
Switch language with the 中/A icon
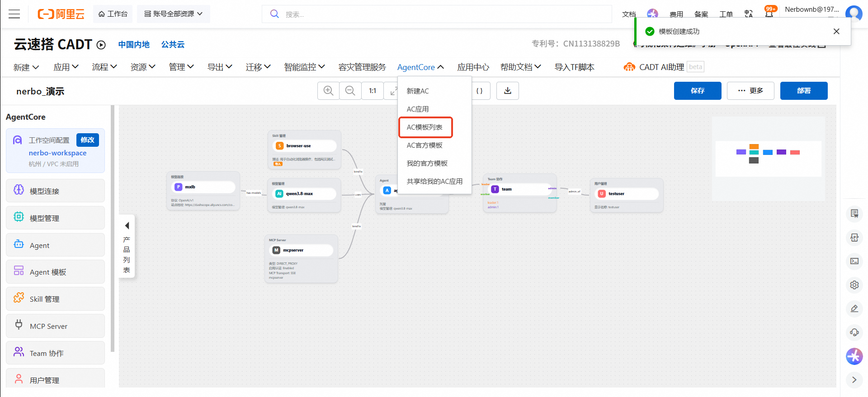pos(749,14)
